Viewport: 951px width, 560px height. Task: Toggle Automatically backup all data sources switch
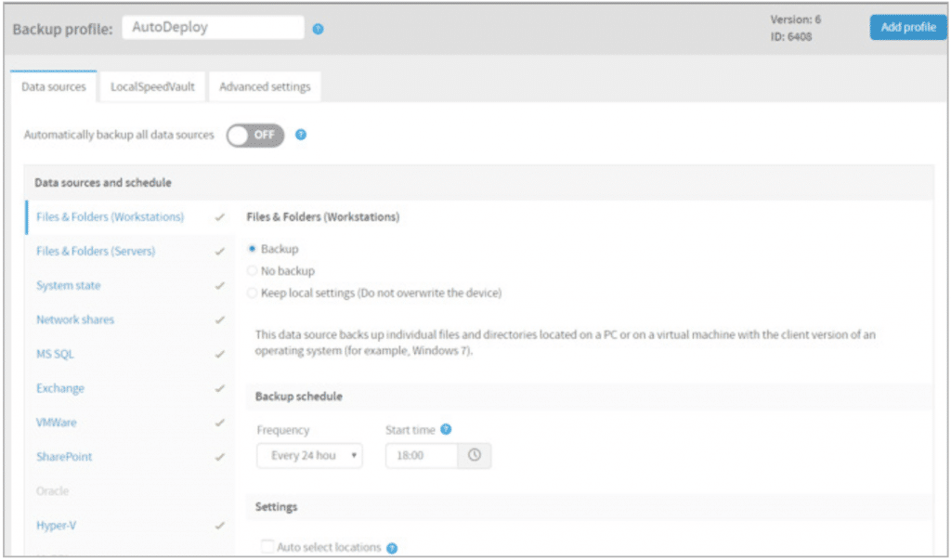[x=255, y=135]
